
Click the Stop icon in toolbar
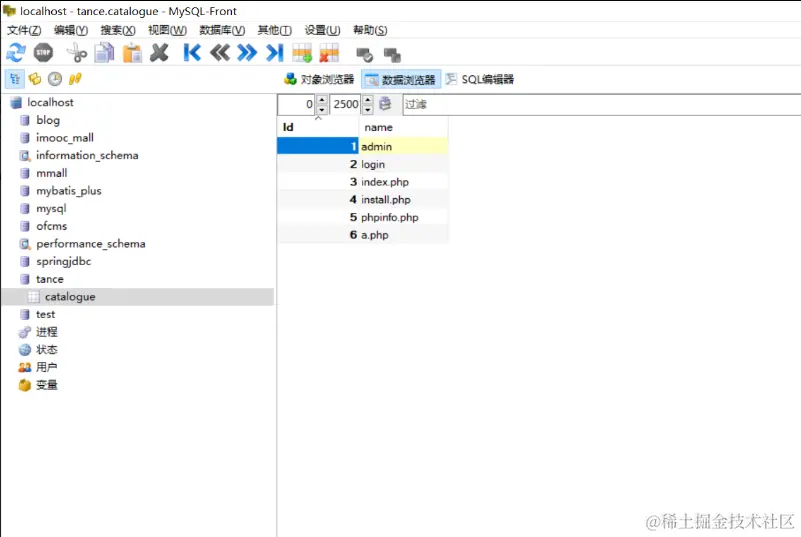coord(43,53)
